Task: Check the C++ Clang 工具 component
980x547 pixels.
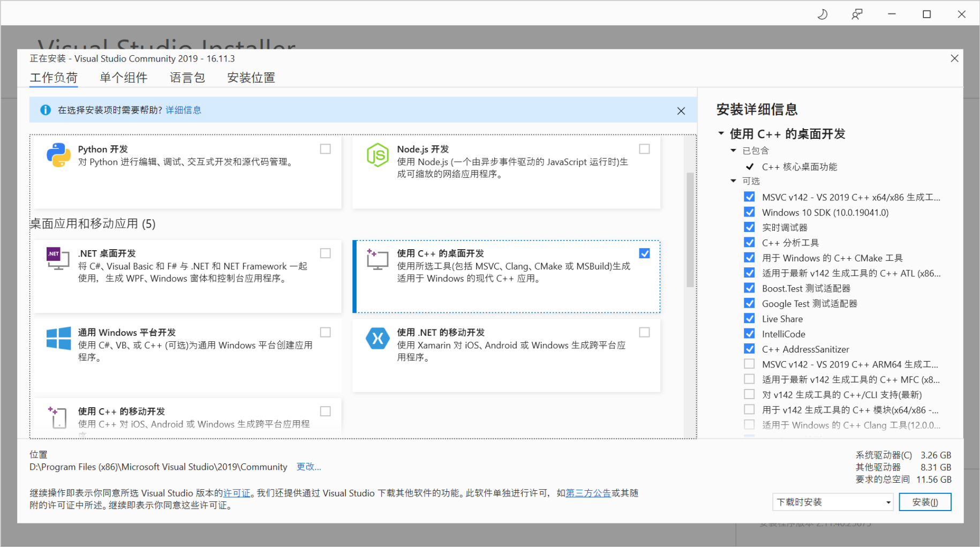Action: (x=749, y=424)
